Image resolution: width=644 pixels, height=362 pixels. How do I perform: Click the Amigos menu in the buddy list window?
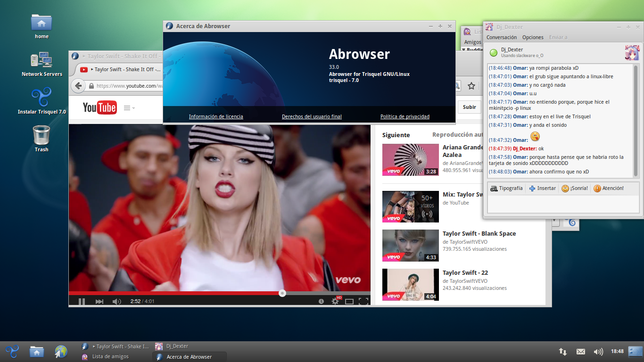473,42
